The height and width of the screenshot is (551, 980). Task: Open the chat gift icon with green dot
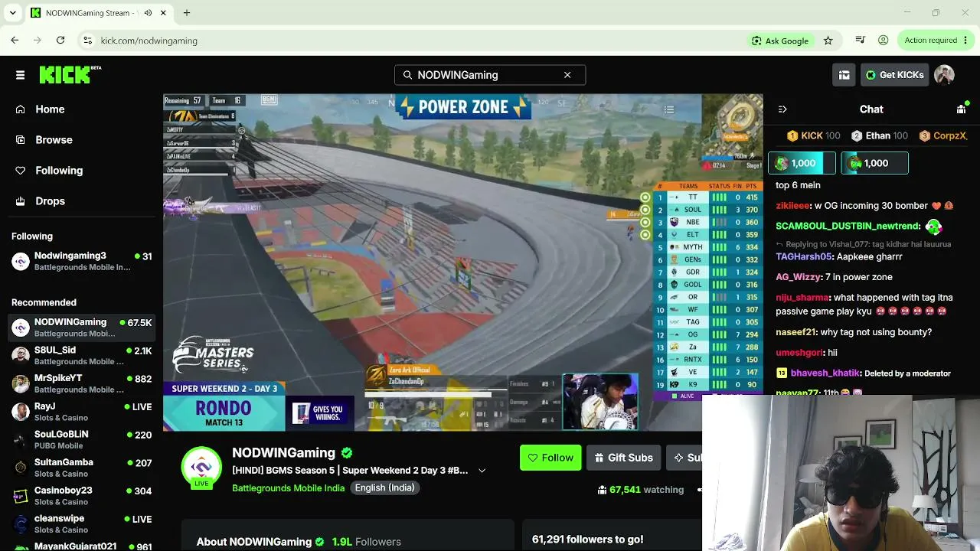(x=962, y=109)
